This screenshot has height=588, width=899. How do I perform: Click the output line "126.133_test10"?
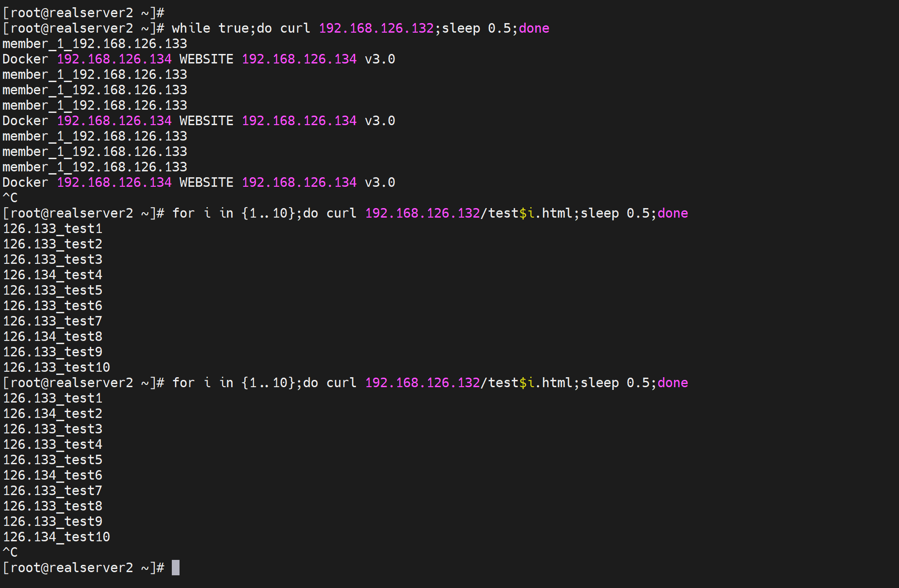point(57,367)
